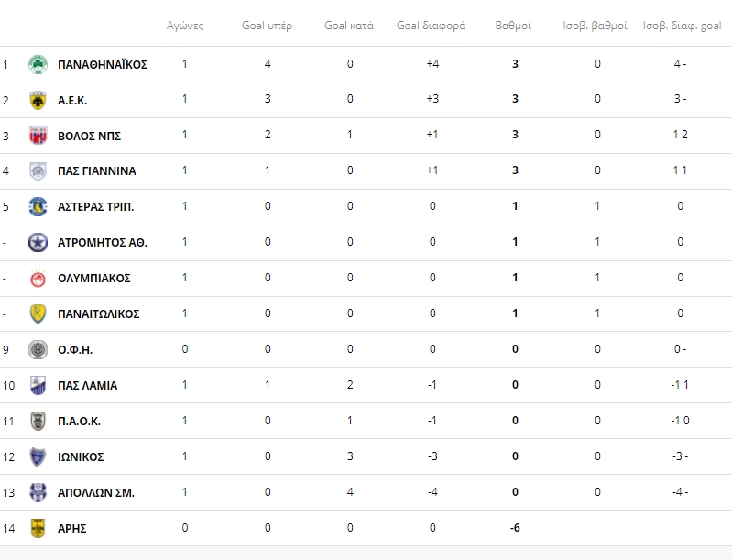The width and height of the screenshot is (732, 560).
Task: Click the Π.Α.Ο.Κ. black eagle crest
Action: [x=38, y=421]
